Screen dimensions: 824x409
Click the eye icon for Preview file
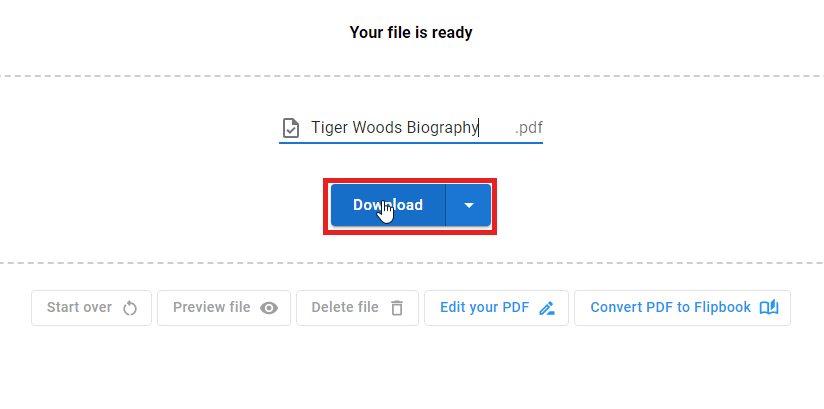[x=269, y=308]
